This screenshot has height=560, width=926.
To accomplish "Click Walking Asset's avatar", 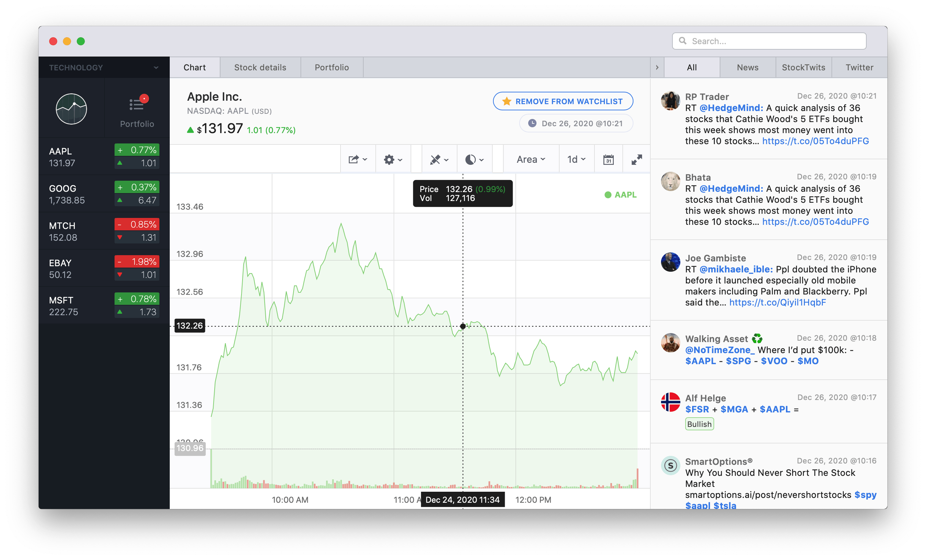I will (670, 342).
